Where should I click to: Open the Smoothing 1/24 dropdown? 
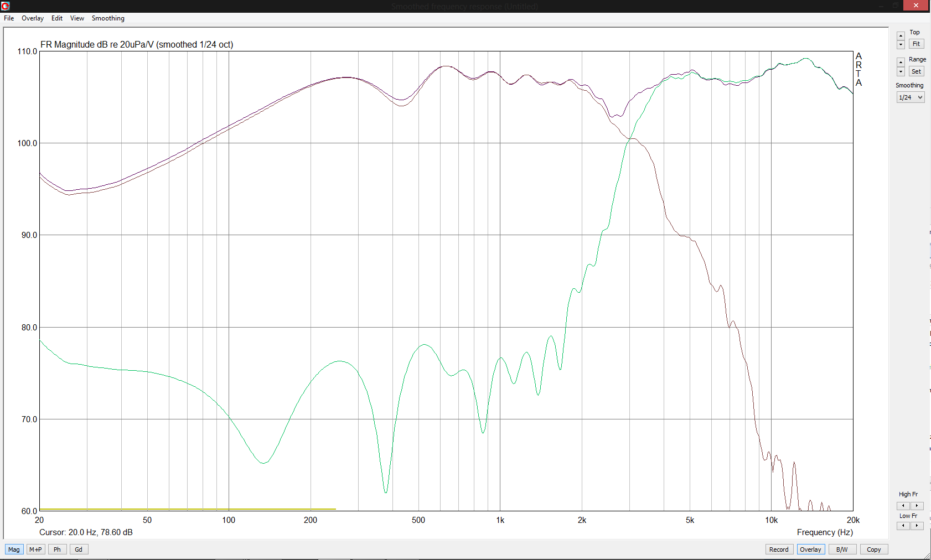tap(910, 97)
